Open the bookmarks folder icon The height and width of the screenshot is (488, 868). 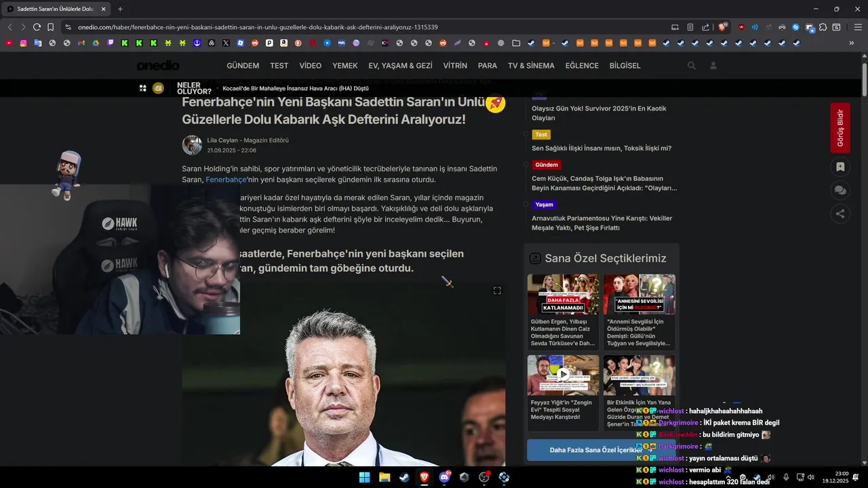pyautogui.click(x=516, y=43)
